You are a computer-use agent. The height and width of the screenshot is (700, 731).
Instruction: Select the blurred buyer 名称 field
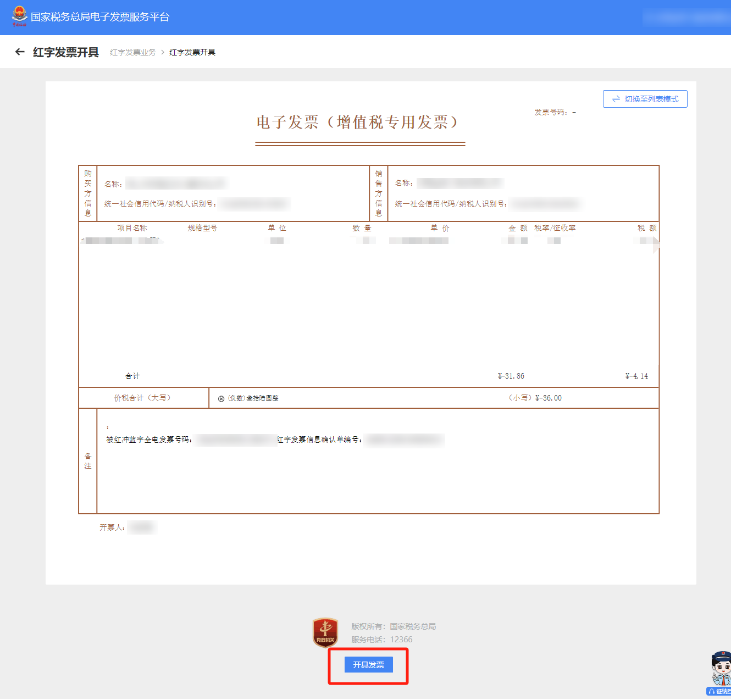point(176,184)
